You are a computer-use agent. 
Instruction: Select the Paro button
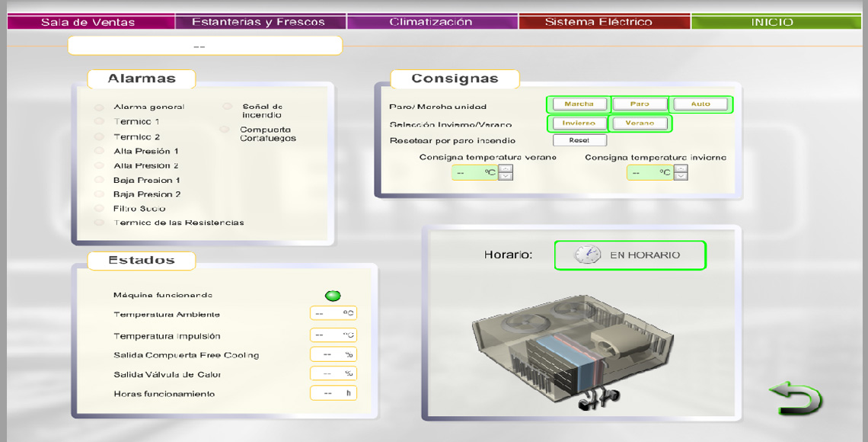pos(640,104)
